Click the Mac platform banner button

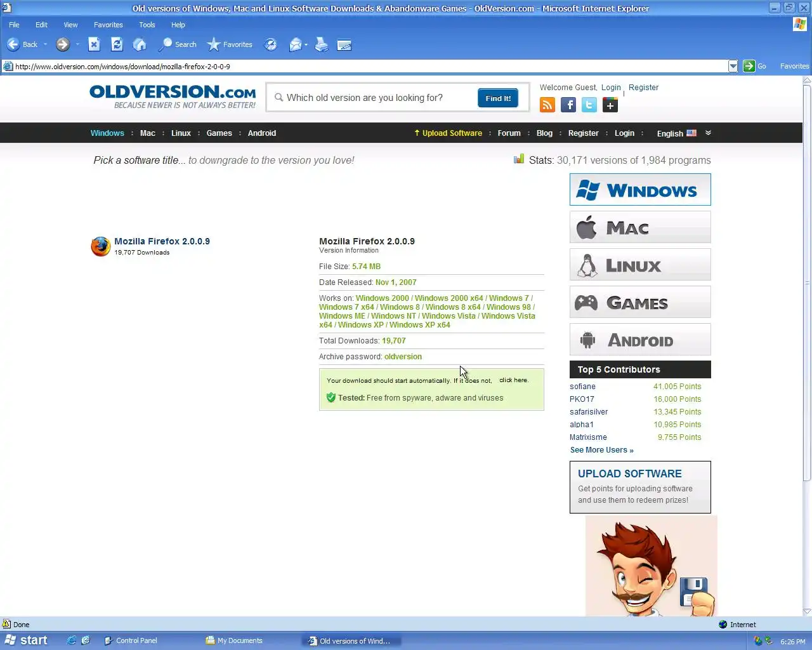click(640, 227)
